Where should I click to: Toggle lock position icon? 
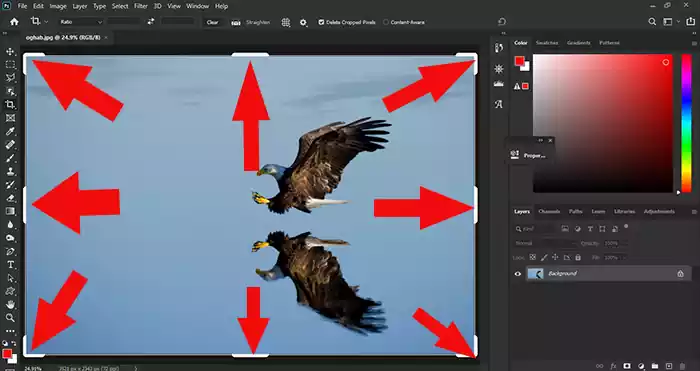point(555,257)
